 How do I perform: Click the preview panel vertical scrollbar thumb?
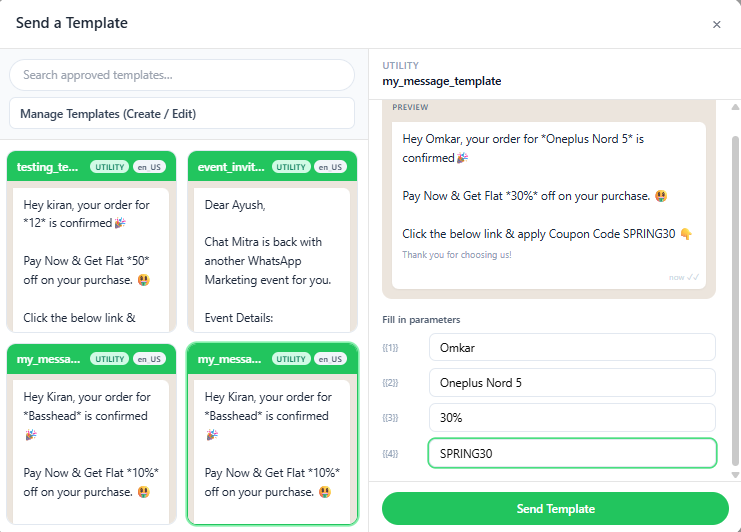click(735, 290)
